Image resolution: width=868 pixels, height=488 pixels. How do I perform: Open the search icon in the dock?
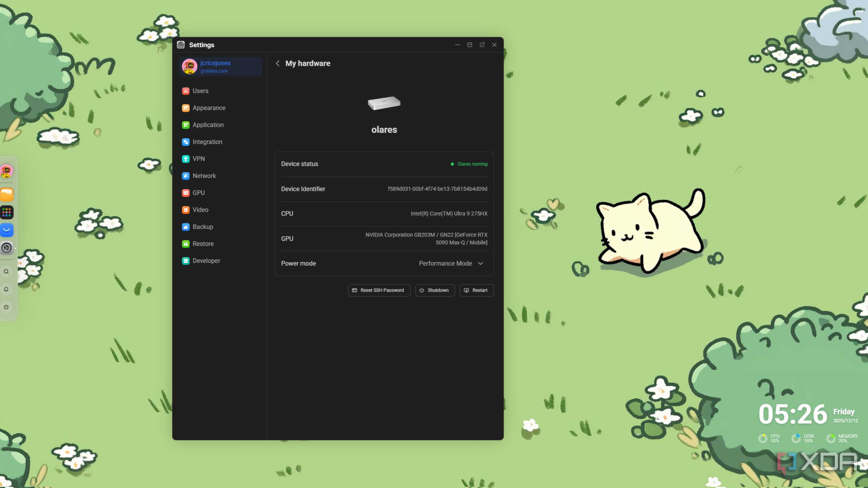tap(6, 271)
